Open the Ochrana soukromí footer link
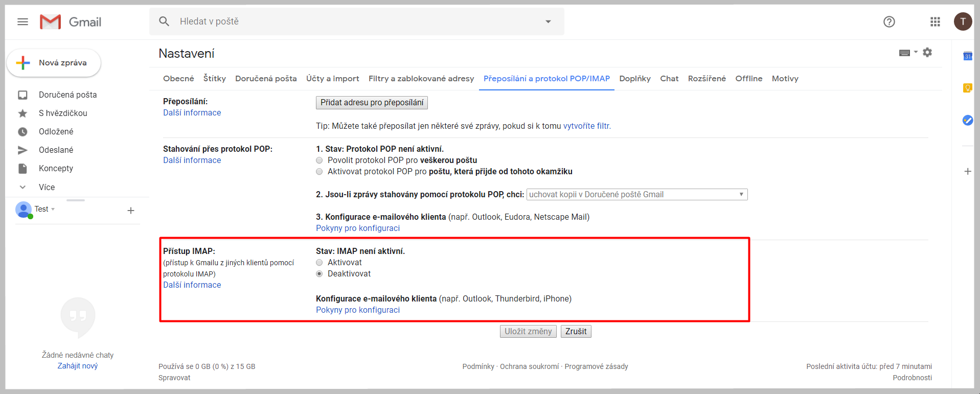The height and width of the screenshot is (394, 980). click(530, 366)
